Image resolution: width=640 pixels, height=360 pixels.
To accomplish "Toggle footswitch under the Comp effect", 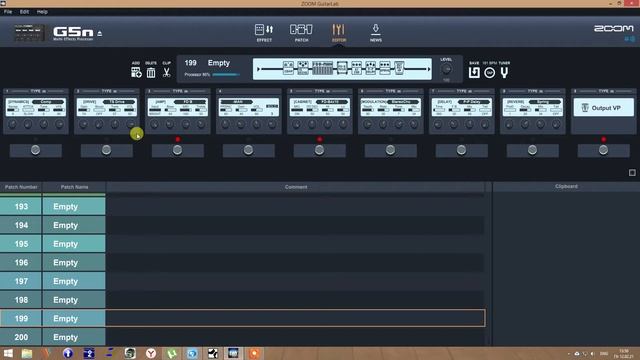I will click(36, 150).
